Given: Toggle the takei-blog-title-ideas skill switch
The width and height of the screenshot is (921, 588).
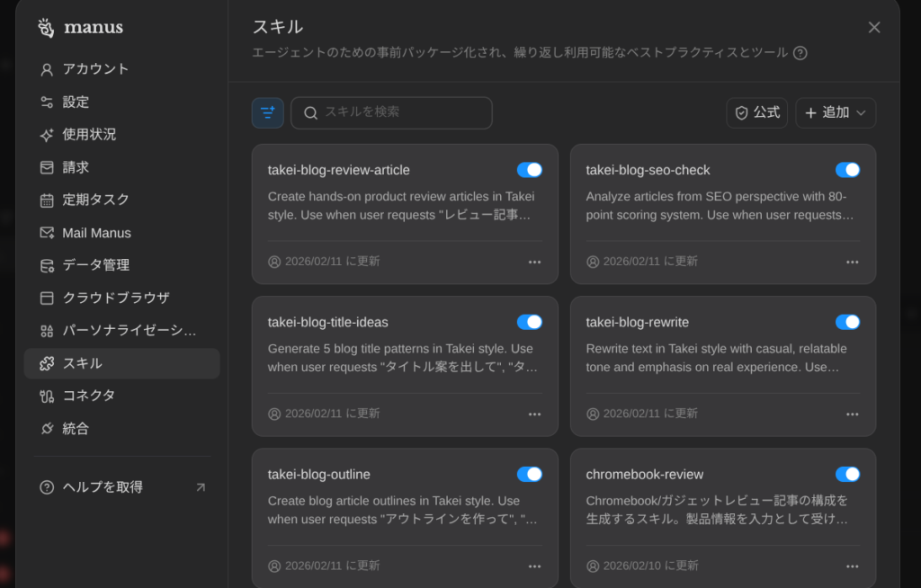Looking at the screenshot, I should pyautogui.click(x=530, y=322).
